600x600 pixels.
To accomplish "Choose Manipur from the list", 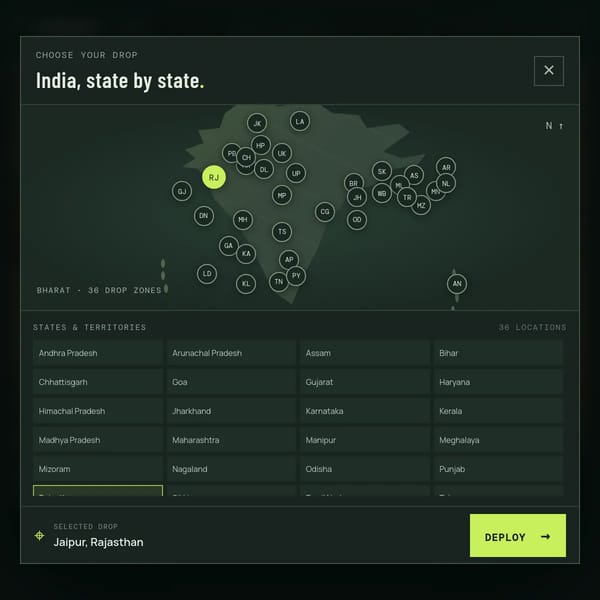I will coord(365,440).
